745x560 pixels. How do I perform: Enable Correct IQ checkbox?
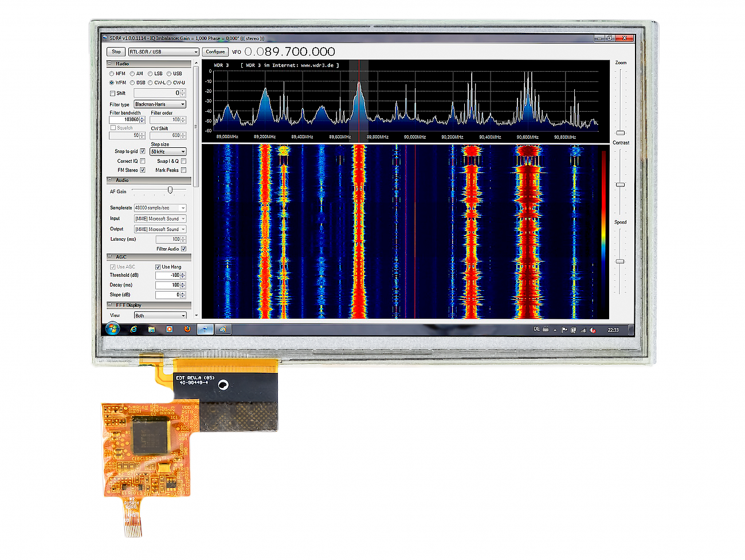pyautogui.click(x=143, y=161)
